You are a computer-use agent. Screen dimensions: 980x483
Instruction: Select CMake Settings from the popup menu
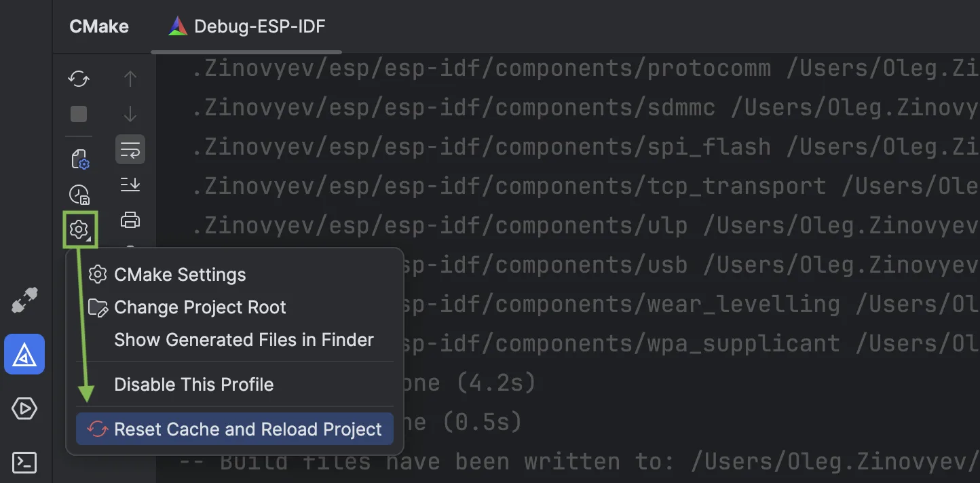180,275
